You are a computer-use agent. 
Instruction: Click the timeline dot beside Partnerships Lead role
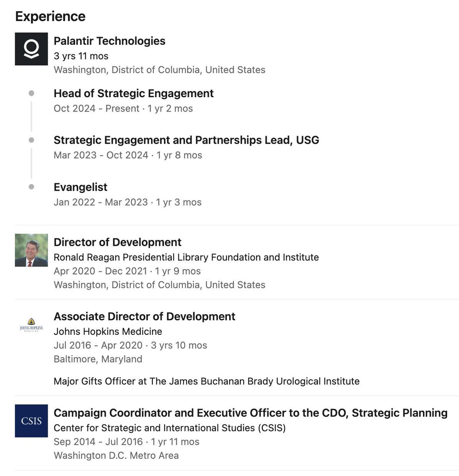[x=31, y=140]
